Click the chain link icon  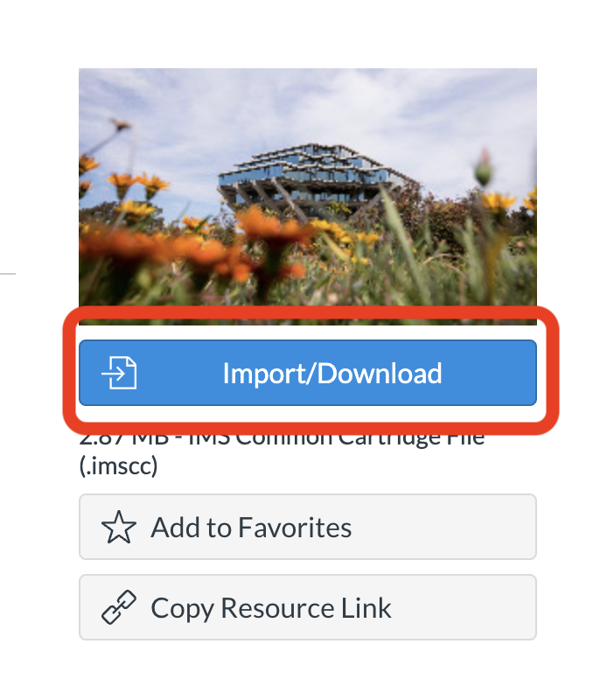pyautogui.click(x=119, y=607)
